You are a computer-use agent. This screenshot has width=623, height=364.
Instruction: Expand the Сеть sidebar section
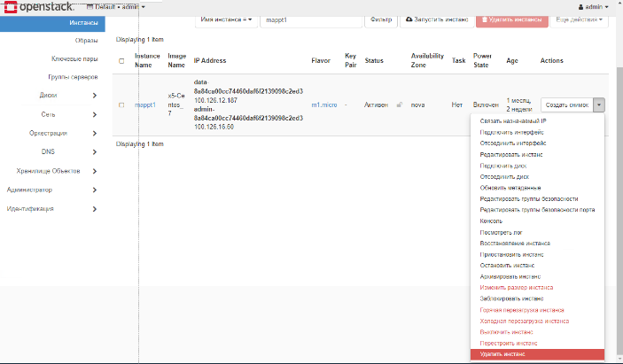click(x=94, y=114)
